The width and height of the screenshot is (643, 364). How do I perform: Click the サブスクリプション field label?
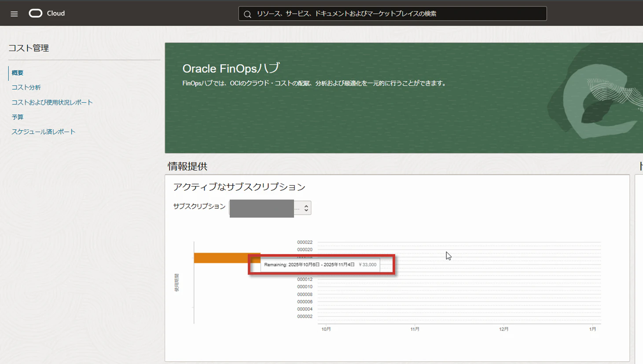click(199, 206)
